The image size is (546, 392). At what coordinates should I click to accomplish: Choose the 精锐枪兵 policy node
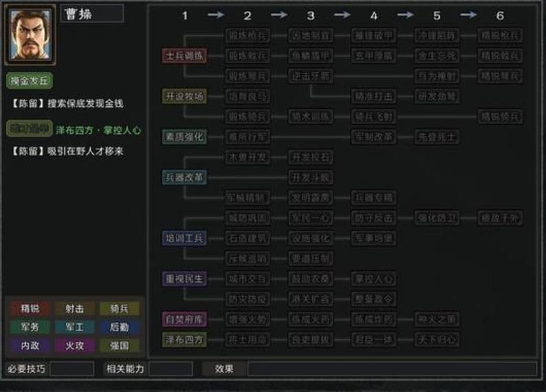tap(500, 36)
